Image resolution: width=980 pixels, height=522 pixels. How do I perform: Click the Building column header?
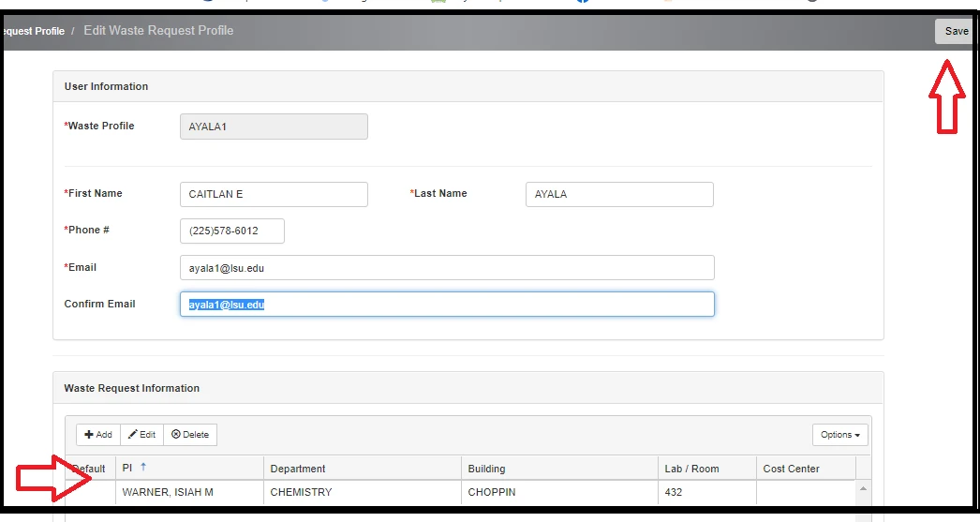click(486, 469)
